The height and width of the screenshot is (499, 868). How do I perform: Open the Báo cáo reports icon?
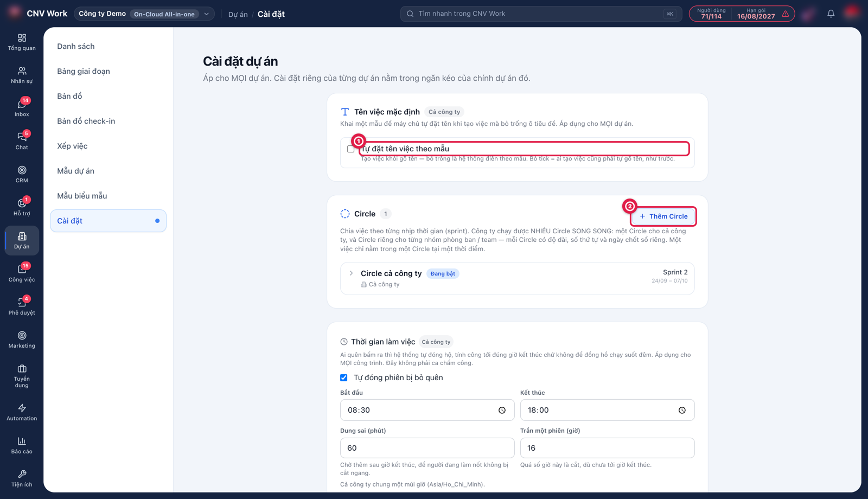coord(22,446)
